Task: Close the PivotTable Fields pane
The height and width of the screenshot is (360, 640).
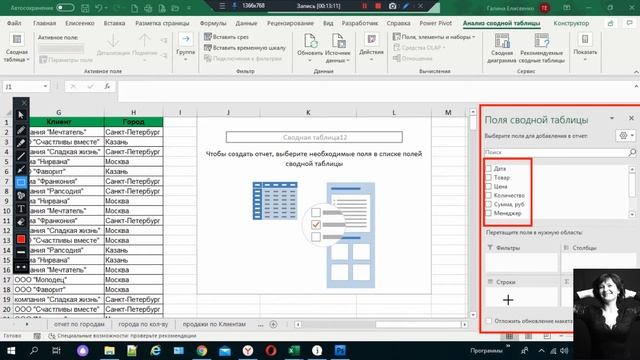Action: [631, 118]
